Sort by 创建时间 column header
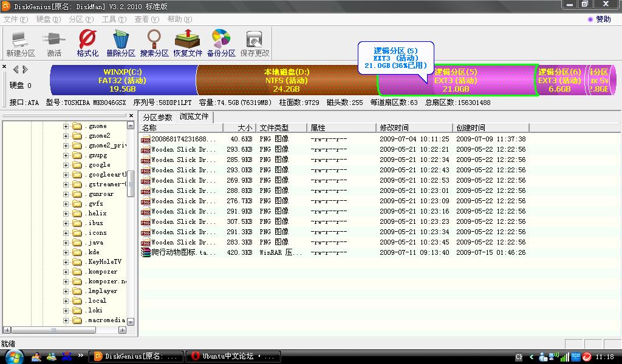Viewport: 622px width, 364px height. [491, 127]
